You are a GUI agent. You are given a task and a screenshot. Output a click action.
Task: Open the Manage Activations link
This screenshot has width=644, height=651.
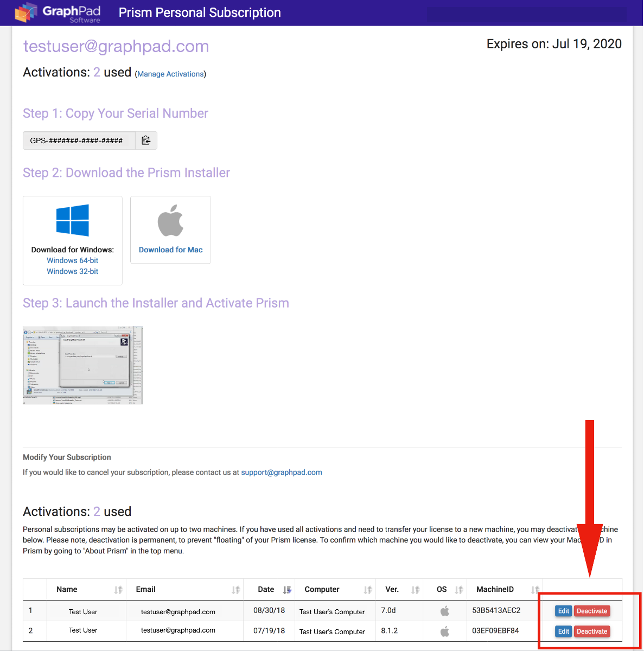coord(170,74)
